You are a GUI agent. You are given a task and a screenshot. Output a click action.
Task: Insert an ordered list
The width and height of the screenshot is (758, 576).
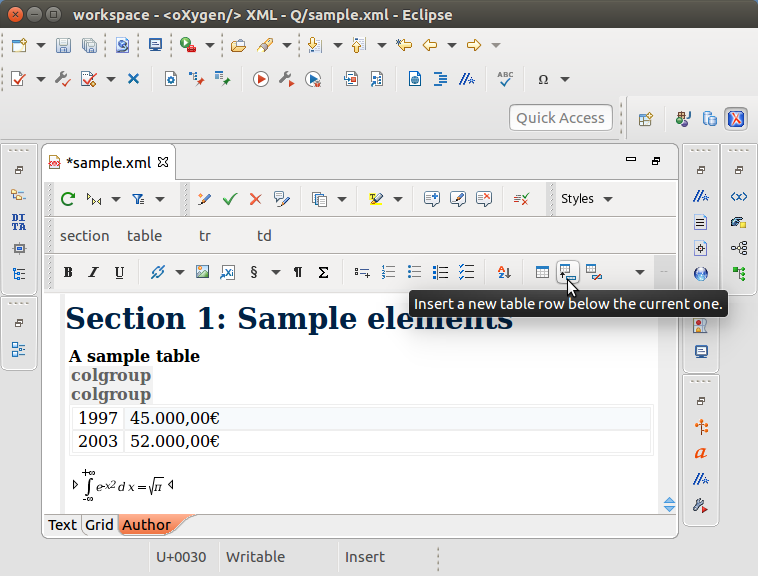click(388, 273)
